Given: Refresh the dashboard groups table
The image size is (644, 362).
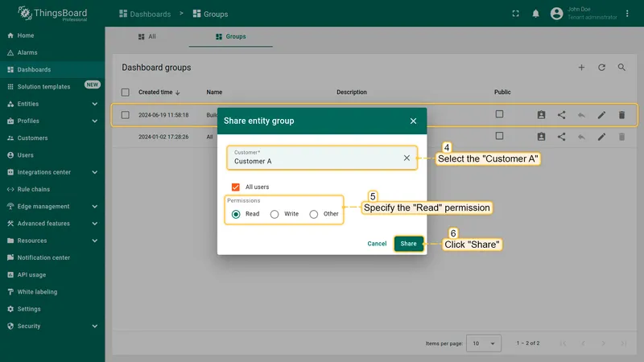Looking at the screenshot, I should pyautogui.click(x=601, y=68).
